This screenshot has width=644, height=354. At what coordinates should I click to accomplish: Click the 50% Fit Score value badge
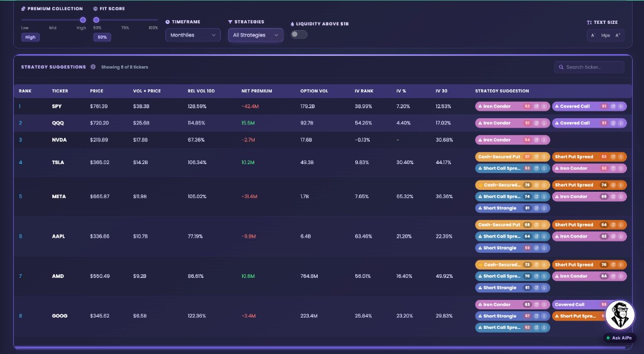pos(103,37)
